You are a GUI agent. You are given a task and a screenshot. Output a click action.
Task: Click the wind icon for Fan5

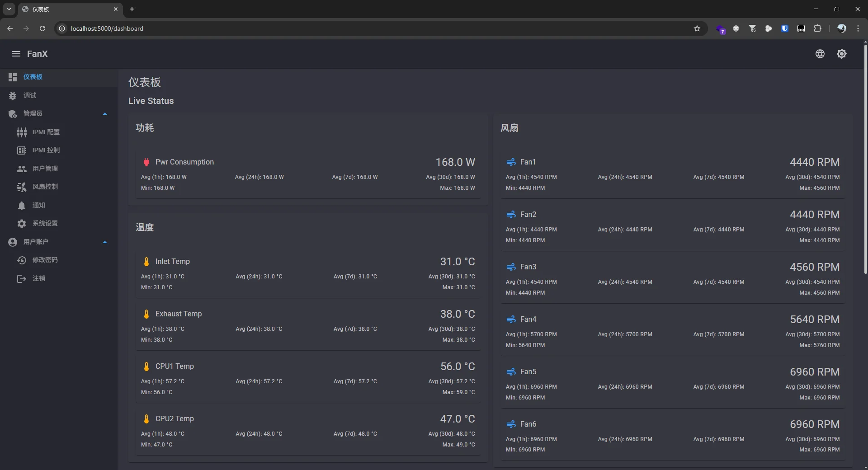coord(511,372)
